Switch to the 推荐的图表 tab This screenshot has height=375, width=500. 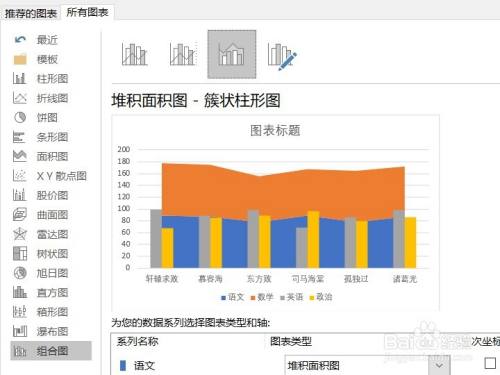(x=31, y=13)
